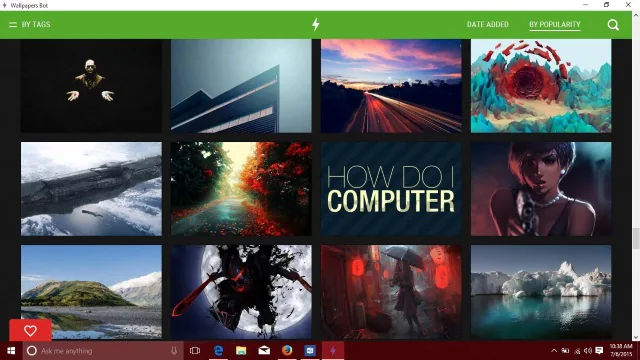Image resolution: width=640 pixels, height=360 pixels.
Task: Open the dark warrior full moon wallpaper
Action: pyautogui.click(x=241, y=291)
